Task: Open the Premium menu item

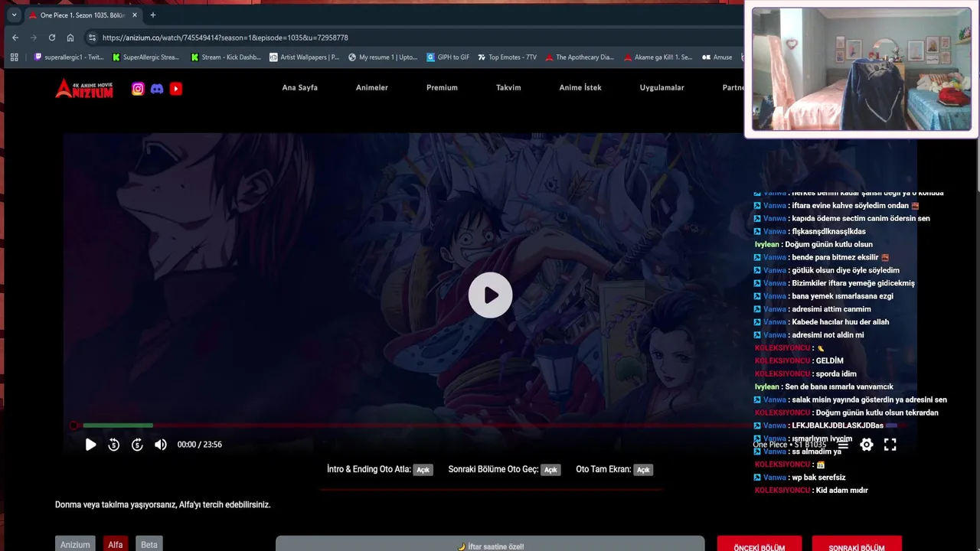Action: click(x=442, y=87)
